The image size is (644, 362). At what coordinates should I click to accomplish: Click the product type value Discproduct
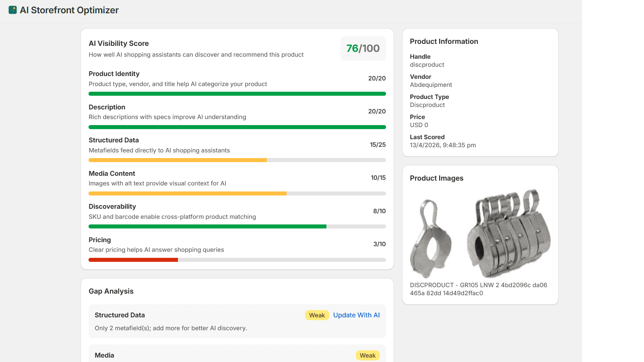point(427,105)
